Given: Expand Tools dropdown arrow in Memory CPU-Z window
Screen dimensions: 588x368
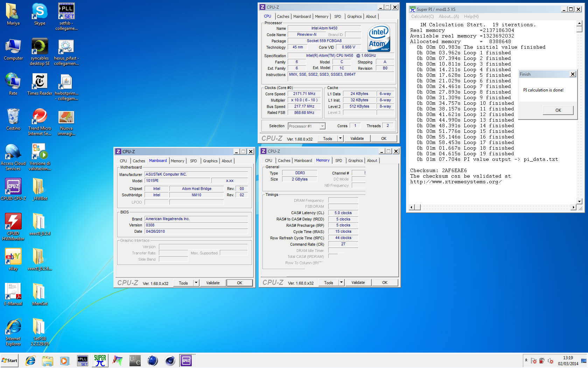Looking at the screenshot, I should click(341, 282).
